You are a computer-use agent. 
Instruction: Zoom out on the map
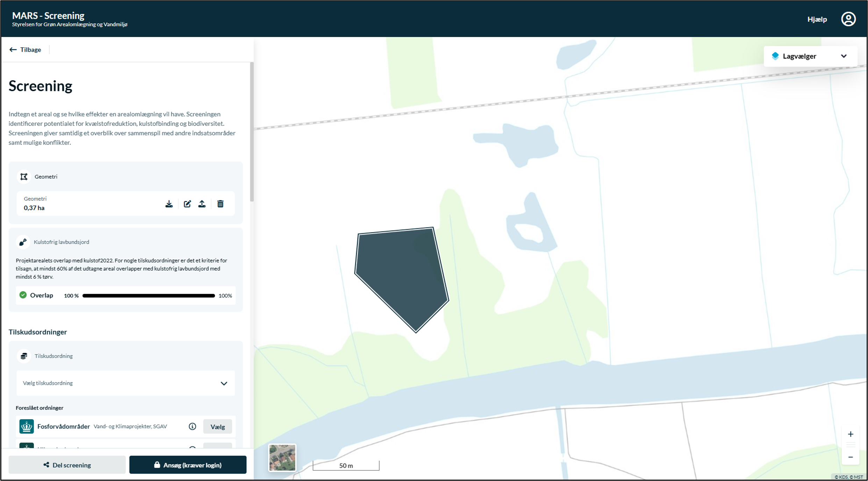coord(851,457)
